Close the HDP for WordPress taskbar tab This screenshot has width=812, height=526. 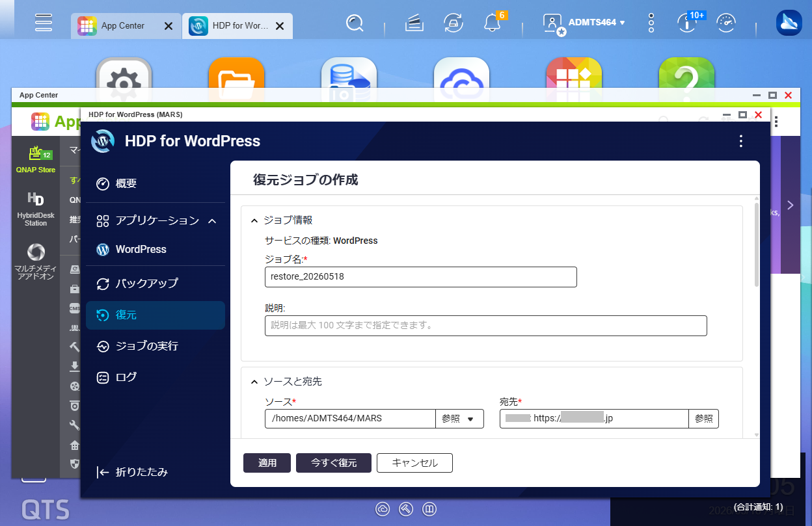pos(280,26)
